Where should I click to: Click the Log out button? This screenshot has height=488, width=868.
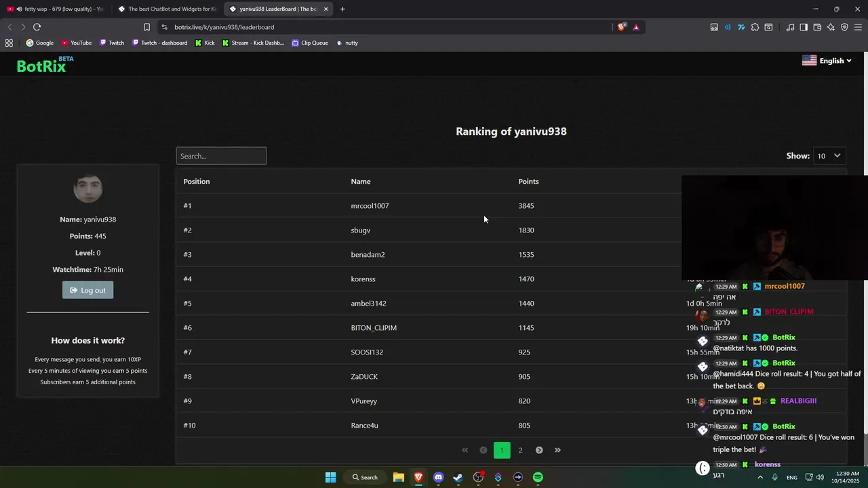88,290
